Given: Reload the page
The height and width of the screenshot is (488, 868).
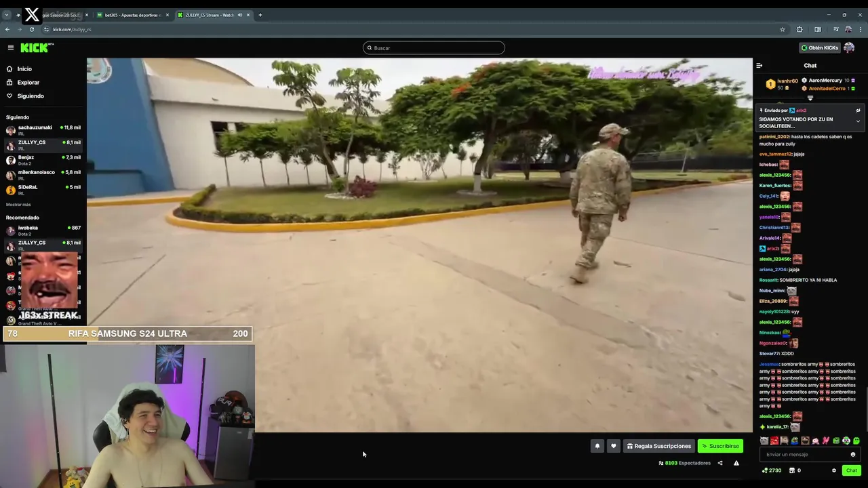Looking at the screenshot, I should click(x=32, y=29).
